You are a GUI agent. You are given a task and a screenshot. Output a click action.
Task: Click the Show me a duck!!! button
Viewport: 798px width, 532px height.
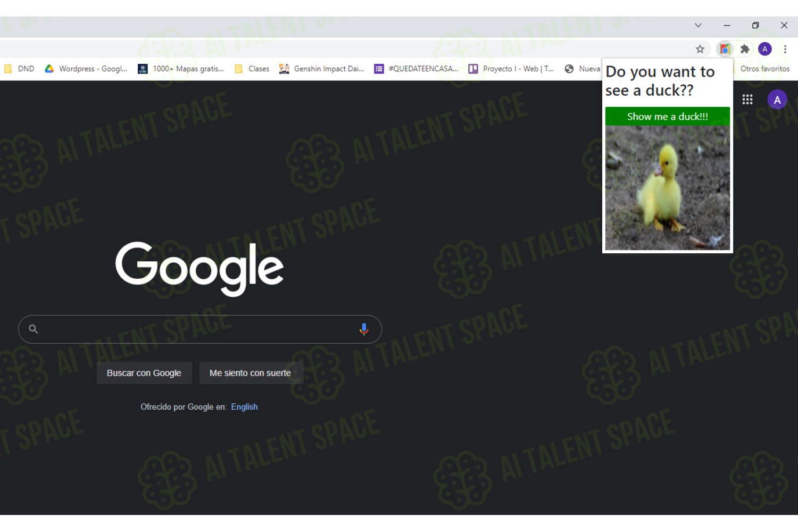pos(668,117)
